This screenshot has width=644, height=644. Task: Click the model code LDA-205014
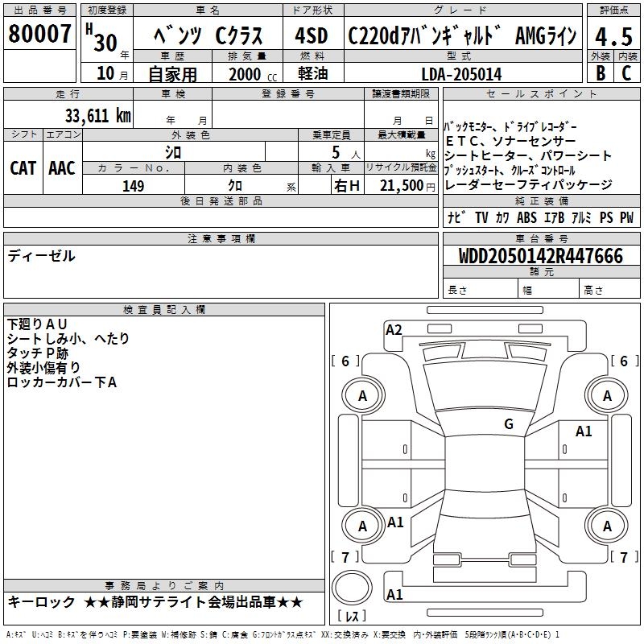(461, 74)
